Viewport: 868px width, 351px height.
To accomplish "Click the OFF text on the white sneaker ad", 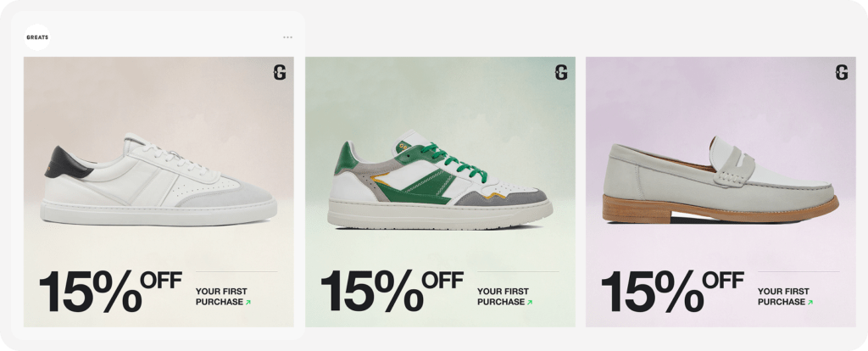I will [162, 281].
